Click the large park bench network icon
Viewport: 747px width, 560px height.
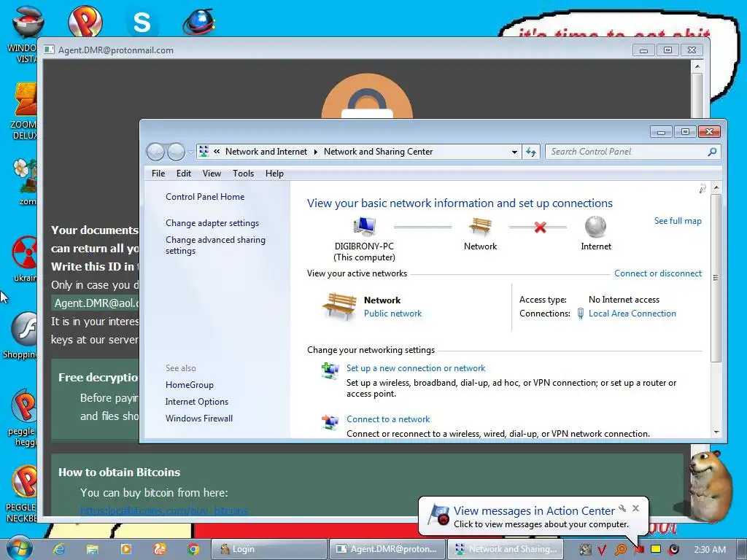[339, 306]
